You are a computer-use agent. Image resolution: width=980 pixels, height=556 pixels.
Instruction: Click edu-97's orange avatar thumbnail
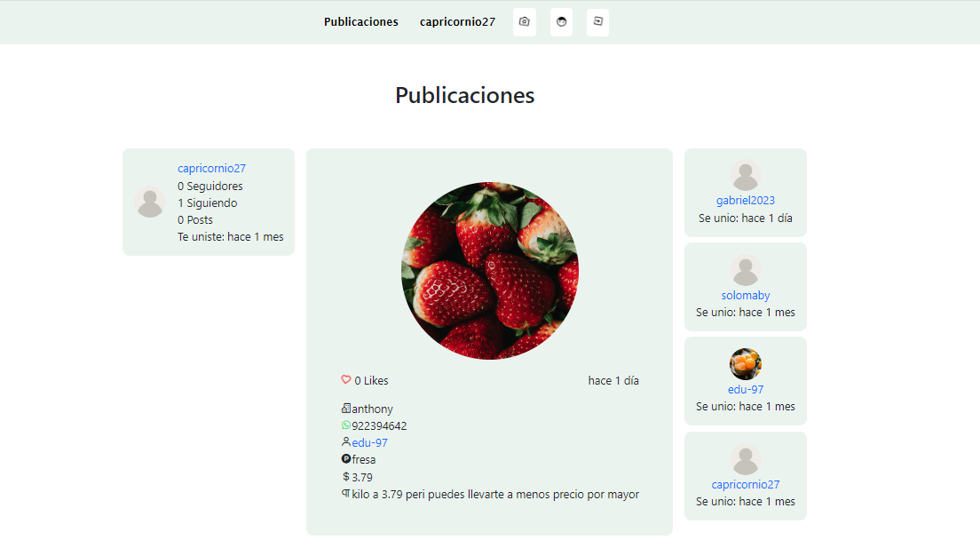point(745,363)
